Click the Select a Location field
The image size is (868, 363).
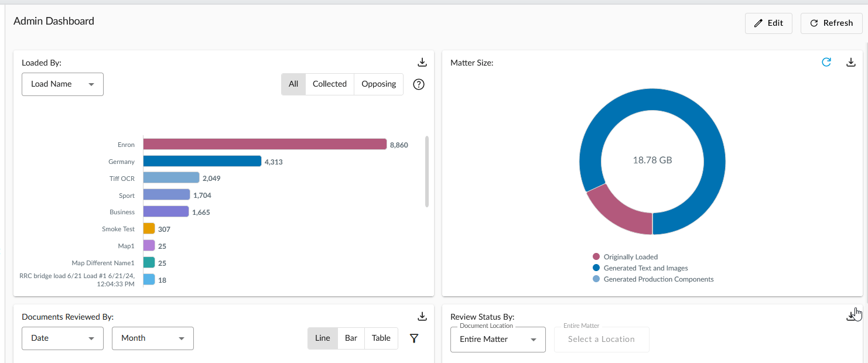click(x=602, y=339)
